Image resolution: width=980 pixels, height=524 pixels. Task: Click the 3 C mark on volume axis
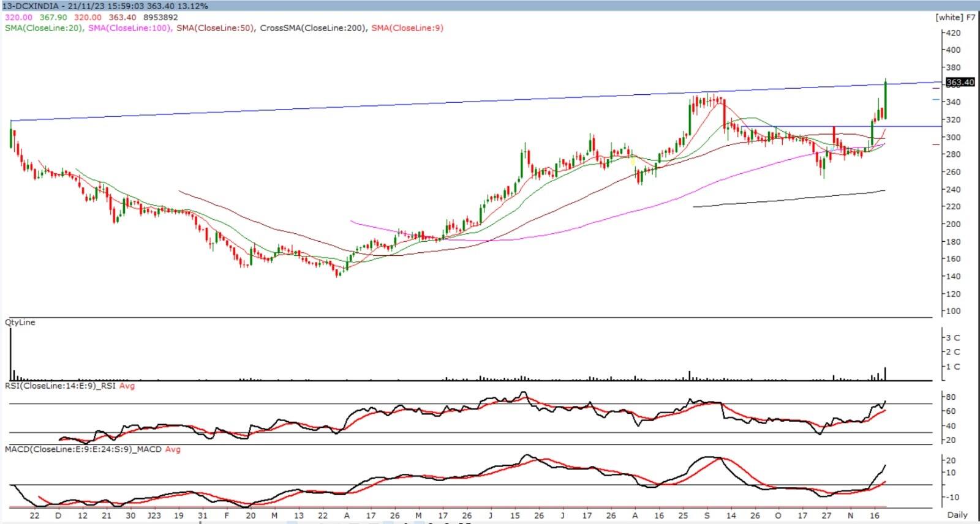coord(953,338)
